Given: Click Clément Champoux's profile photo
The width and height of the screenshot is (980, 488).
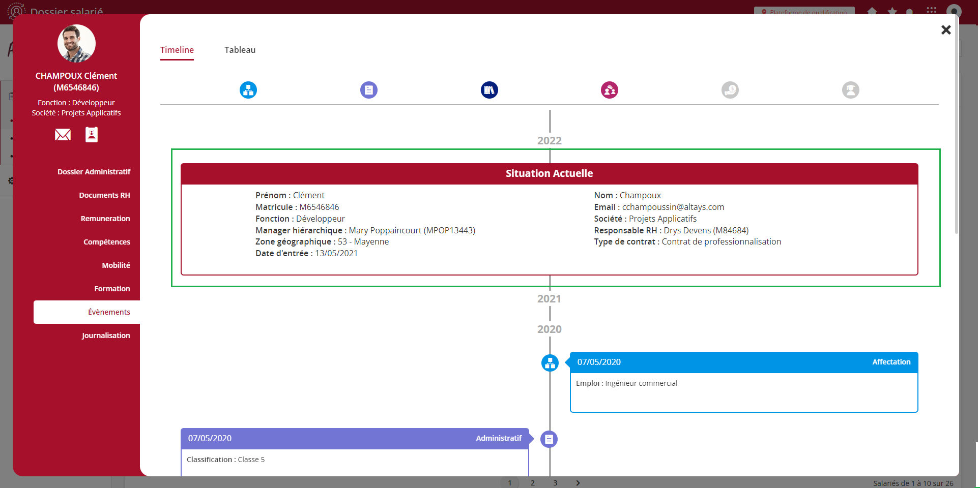Looking at the screenshot, I should [x=76, y=44].
